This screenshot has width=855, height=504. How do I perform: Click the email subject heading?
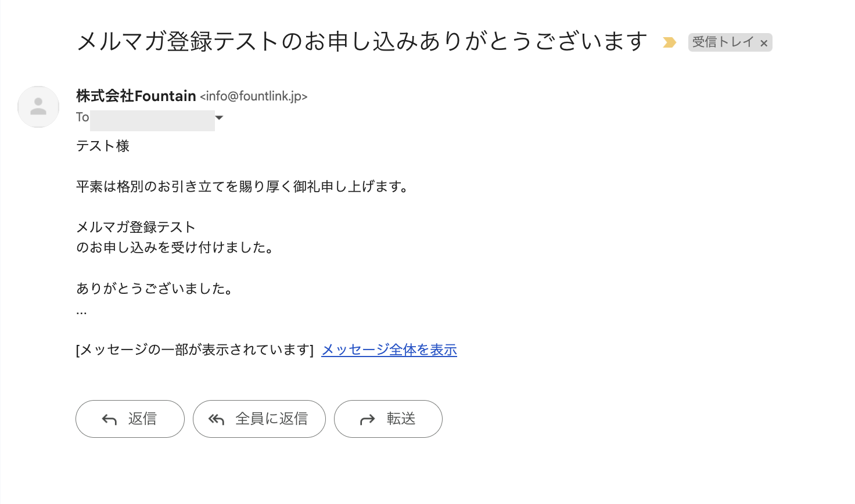tap(361, 42)
